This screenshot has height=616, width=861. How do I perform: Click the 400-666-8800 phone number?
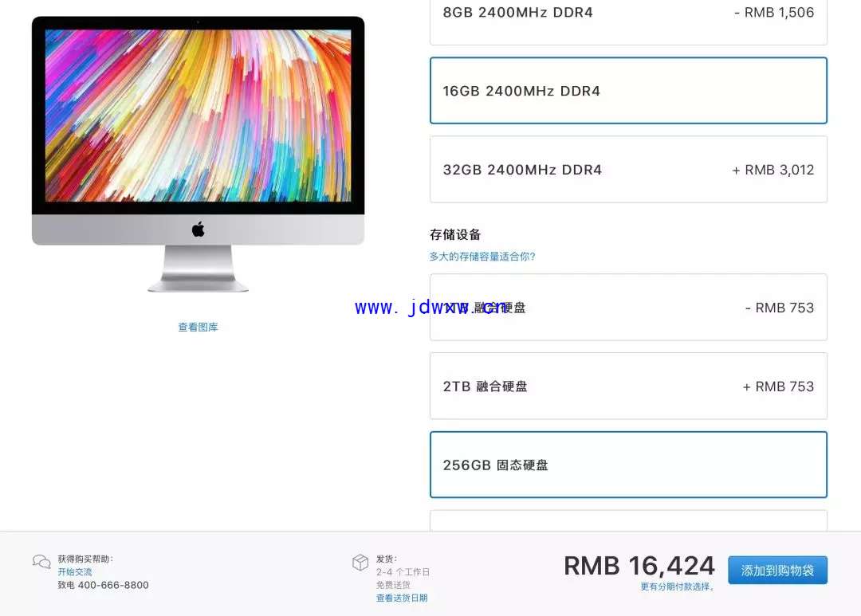point(113,585)
